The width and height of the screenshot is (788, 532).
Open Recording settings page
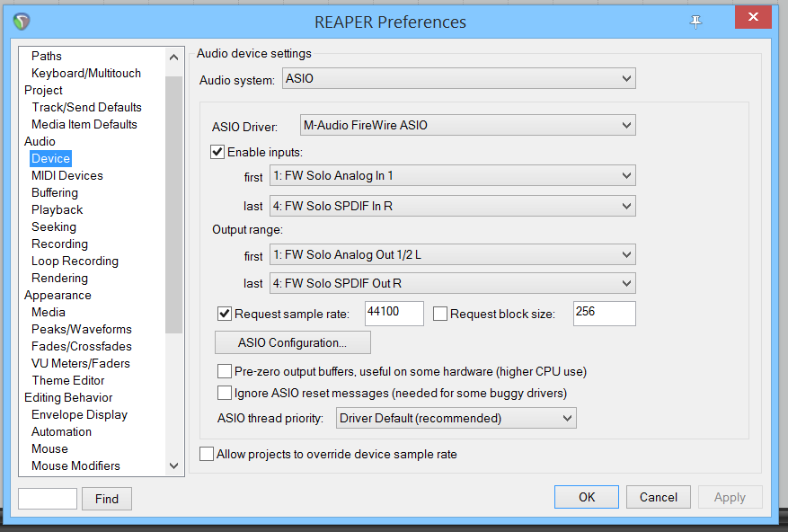coord(59,244)
